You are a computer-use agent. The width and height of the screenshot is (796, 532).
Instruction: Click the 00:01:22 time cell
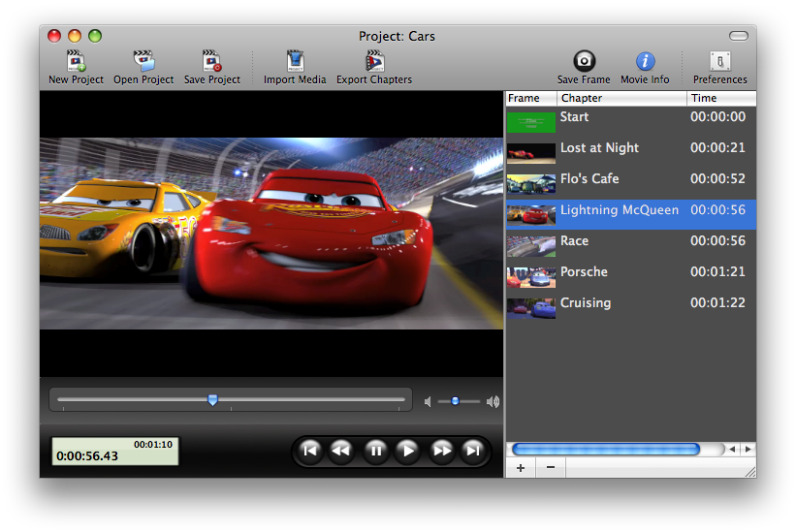tap(717, 302)
